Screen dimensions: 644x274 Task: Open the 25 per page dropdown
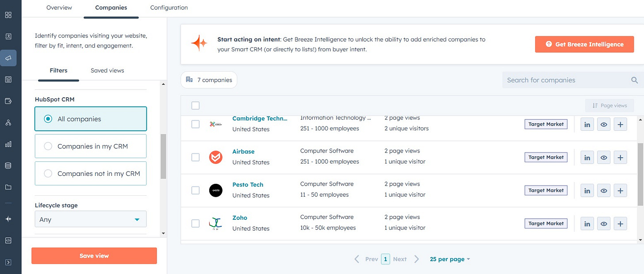pos(450,259)
